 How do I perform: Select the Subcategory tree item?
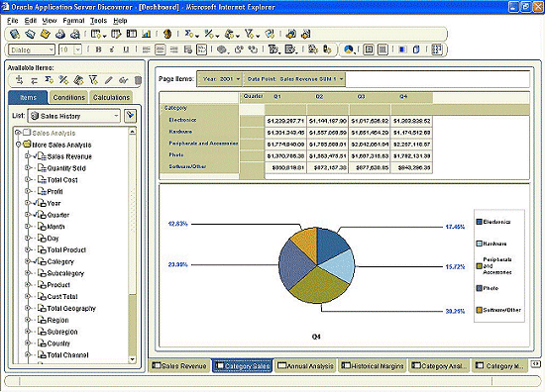[x=65, y=273]
